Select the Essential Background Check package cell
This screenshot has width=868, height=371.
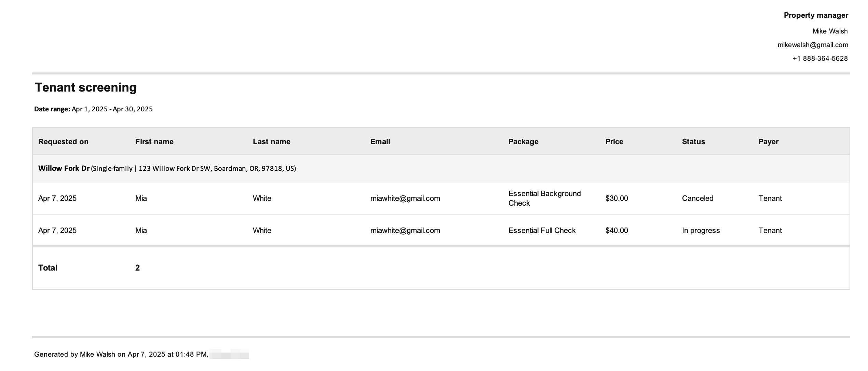(544, 198)
